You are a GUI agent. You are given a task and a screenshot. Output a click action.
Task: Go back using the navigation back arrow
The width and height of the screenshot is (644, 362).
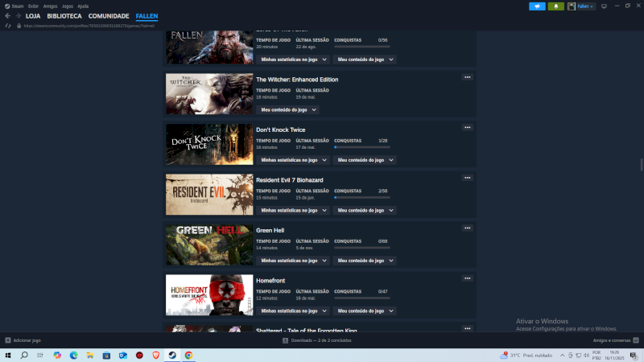click(x=7, y=16)
